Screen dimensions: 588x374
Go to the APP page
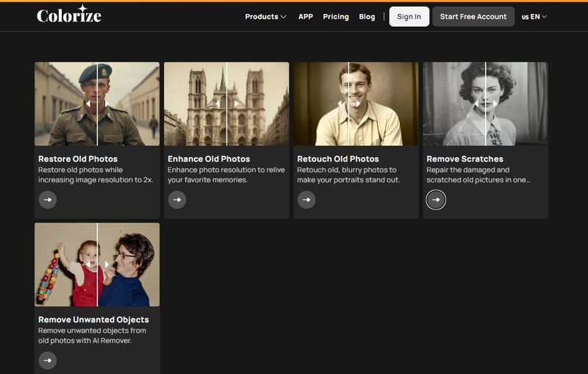click(306, 16)
